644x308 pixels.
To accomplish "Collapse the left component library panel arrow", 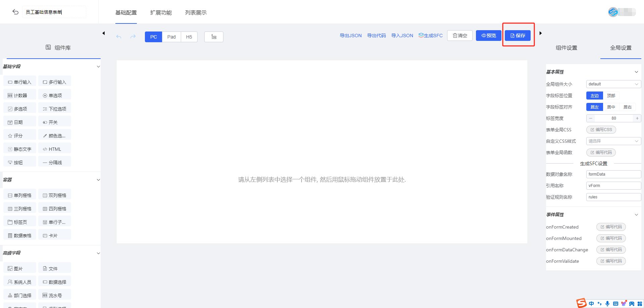I will (x=104, y=33).
